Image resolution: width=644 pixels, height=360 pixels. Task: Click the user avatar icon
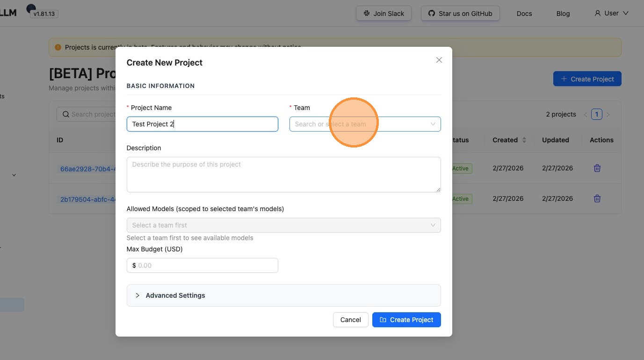tap(597, 14)
